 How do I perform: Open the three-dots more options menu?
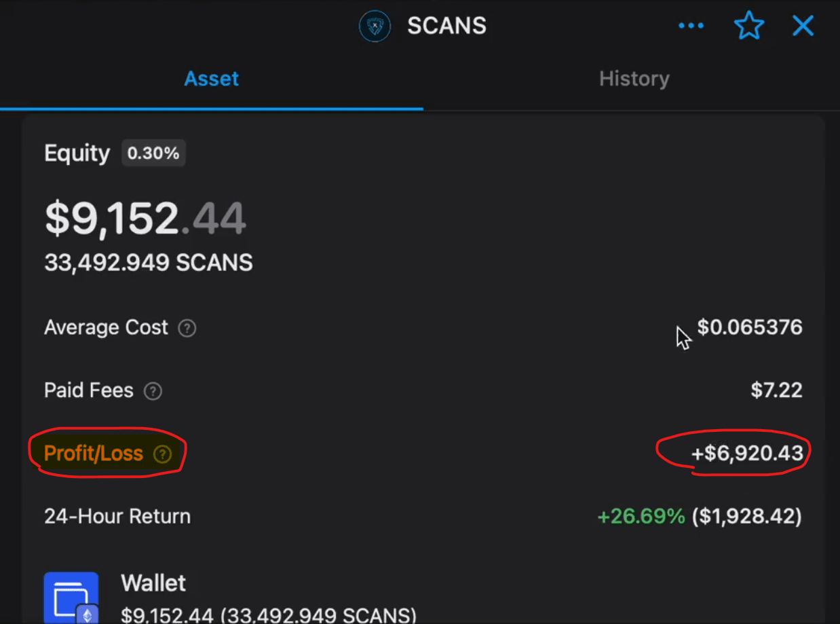coord(691,26)
